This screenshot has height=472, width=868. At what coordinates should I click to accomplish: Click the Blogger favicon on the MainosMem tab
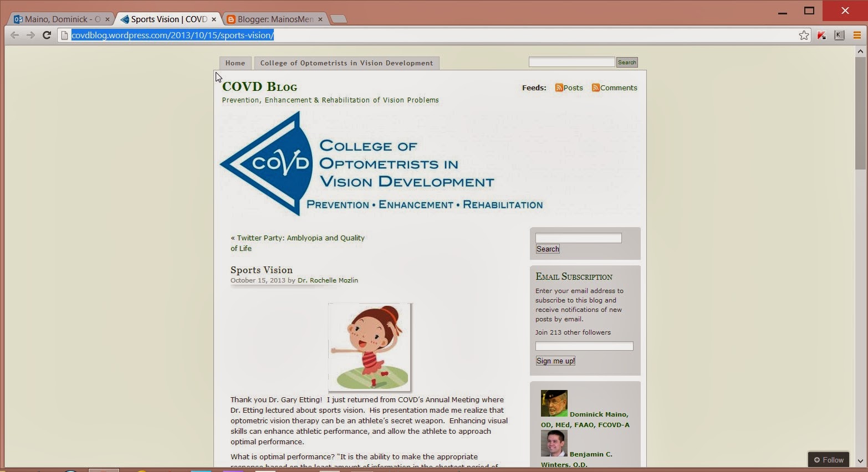pos(232,19)
